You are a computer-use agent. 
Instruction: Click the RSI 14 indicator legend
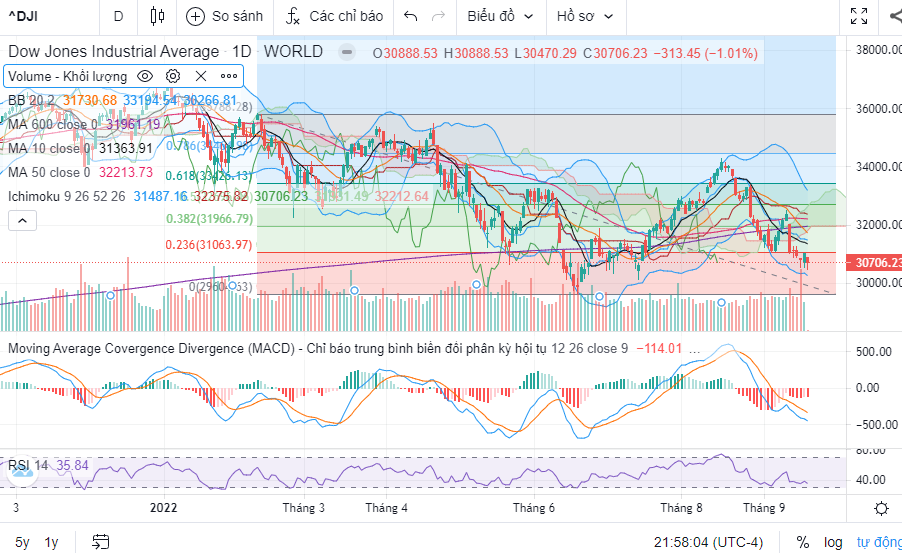coord(28,466)
